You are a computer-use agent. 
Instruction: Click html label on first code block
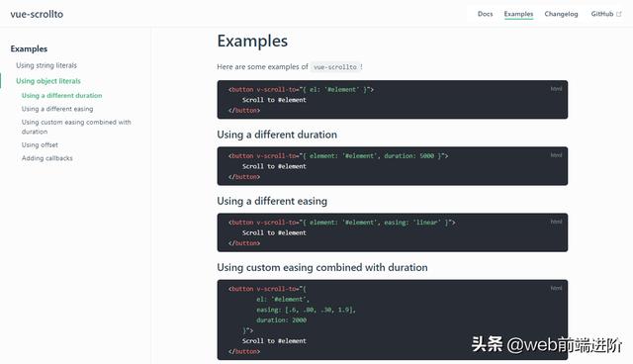coord(556,89)
